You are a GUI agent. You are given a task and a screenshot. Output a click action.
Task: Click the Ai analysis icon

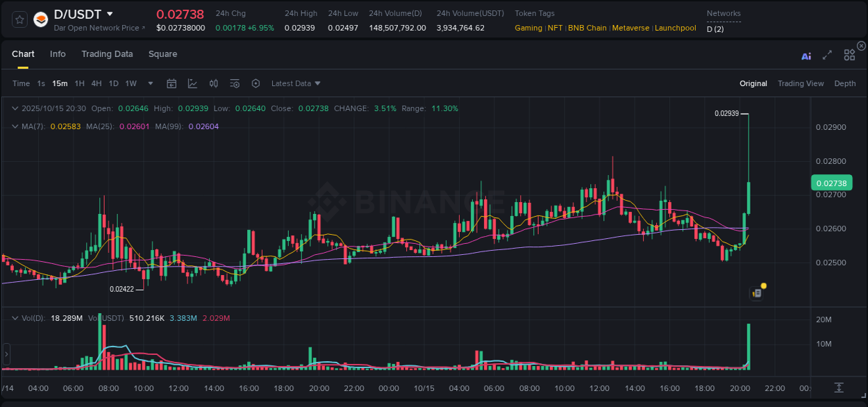[x=806, y=56]
